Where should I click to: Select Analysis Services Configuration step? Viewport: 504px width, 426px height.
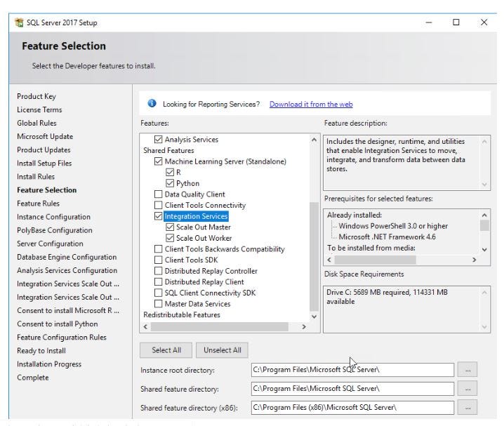(x=67, y=270)
